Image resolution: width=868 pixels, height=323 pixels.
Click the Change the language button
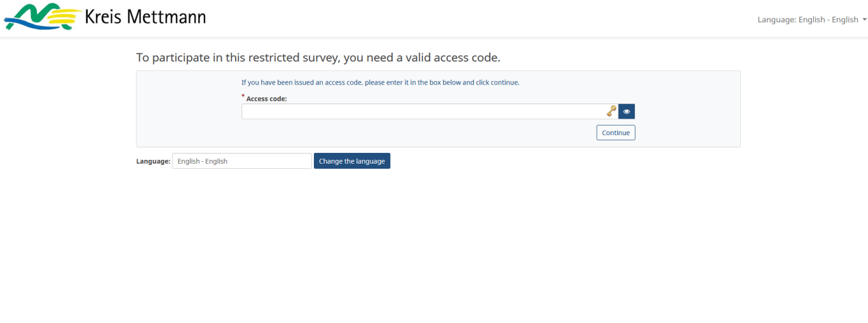coord(352,161)
